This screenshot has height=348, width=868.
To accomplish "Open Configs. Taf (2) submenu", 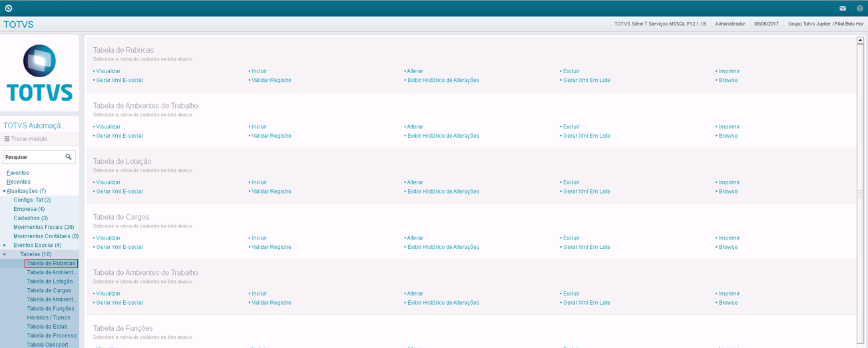I will click(x=32, y=200).
